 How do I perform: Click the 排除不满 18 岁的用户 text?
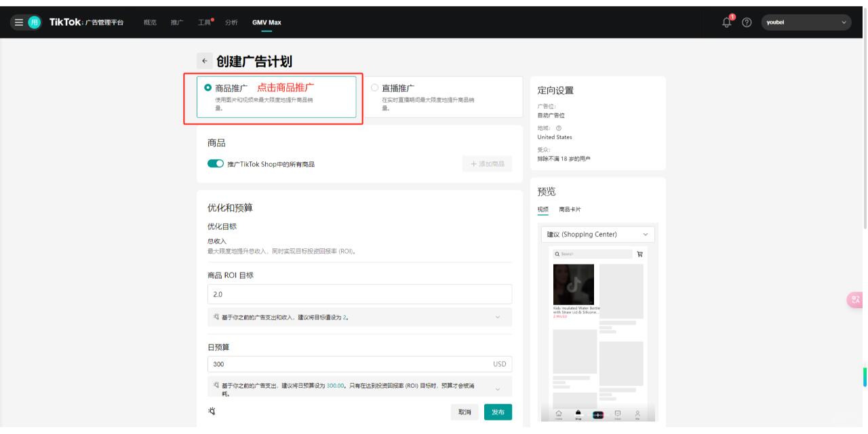point(564,159)
